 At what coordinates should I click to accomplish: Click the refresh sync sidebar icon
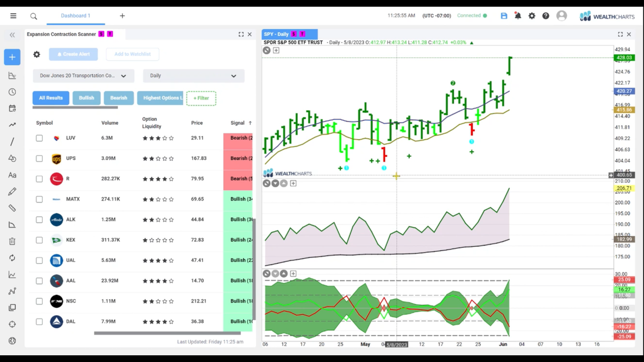[12, 258]
